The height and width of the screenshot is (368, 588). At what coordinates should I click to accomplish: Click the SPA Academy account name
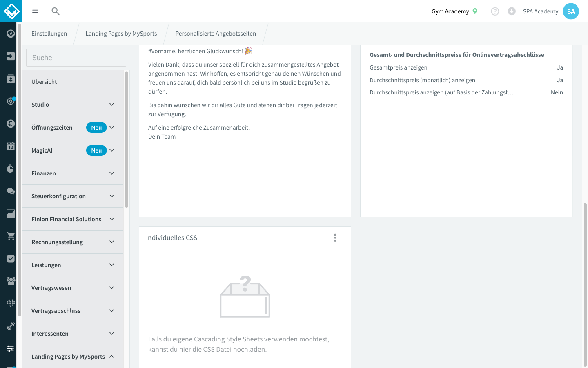(x=541, y=11)
